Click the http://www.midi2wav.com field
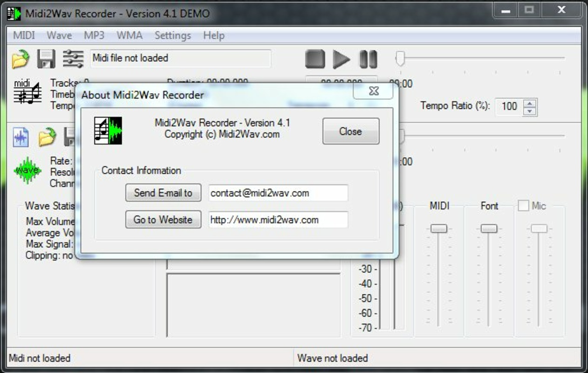 click(x=278, y=220)
